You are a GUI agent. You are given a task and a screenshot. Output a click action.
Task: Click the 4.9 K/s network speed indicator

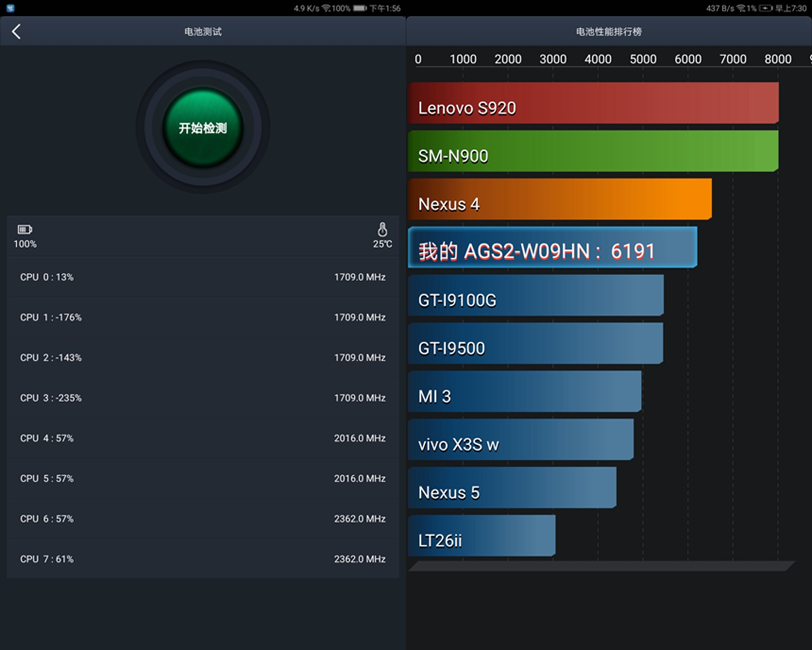(307, 8)
